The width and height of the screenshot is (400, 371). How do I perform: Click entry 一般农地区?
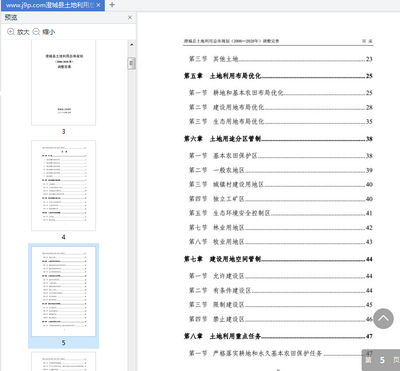point(280,170)
